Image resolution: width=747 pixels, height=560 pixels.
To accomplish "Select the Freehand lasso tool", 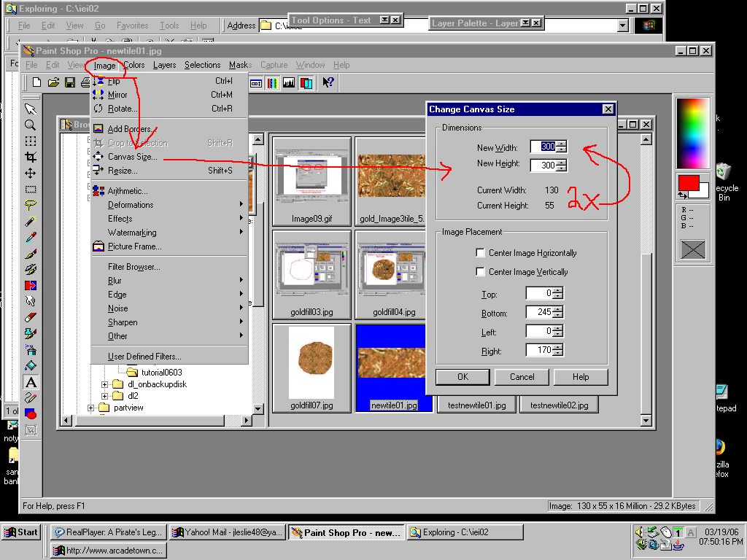I will tap(31, 205).
